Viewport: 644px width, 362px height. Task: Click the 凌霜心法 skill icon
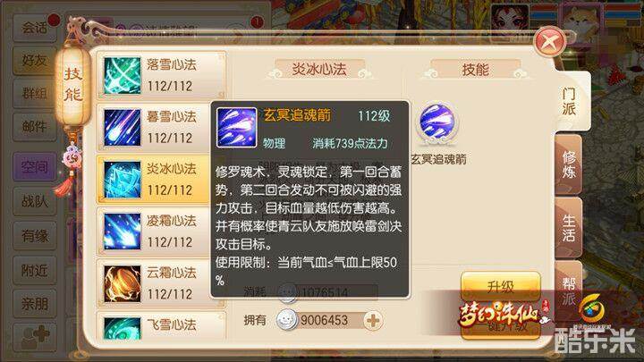coord(122,232)
